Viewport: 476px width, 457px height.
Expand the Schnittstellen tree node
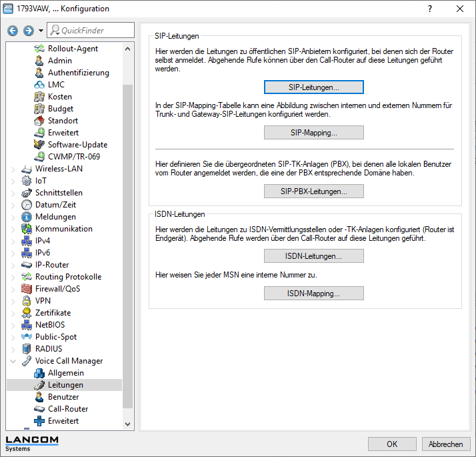[13, 193]
